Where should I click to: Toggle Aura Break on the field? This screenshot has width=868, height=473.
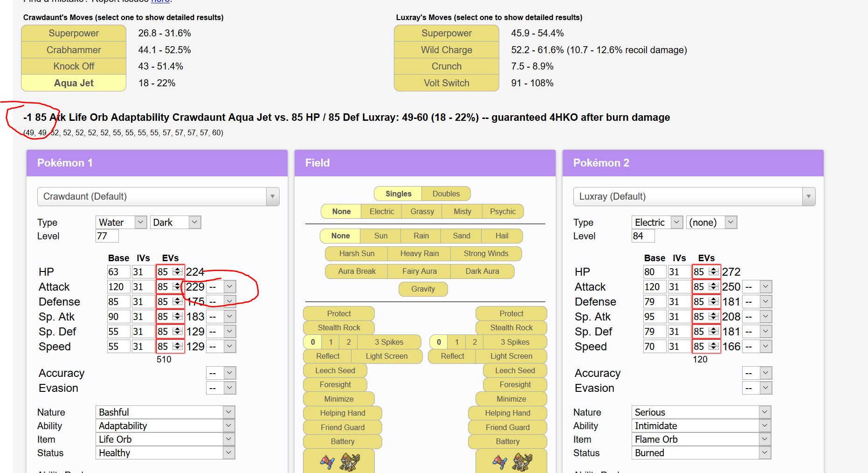pos(357,271)
